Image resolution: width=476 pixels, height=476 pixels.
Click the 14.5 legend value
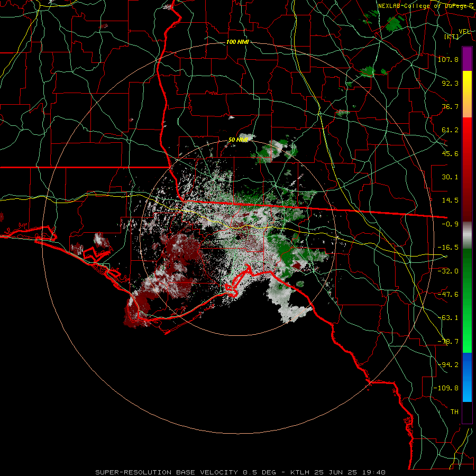click(x=450, y=200)
